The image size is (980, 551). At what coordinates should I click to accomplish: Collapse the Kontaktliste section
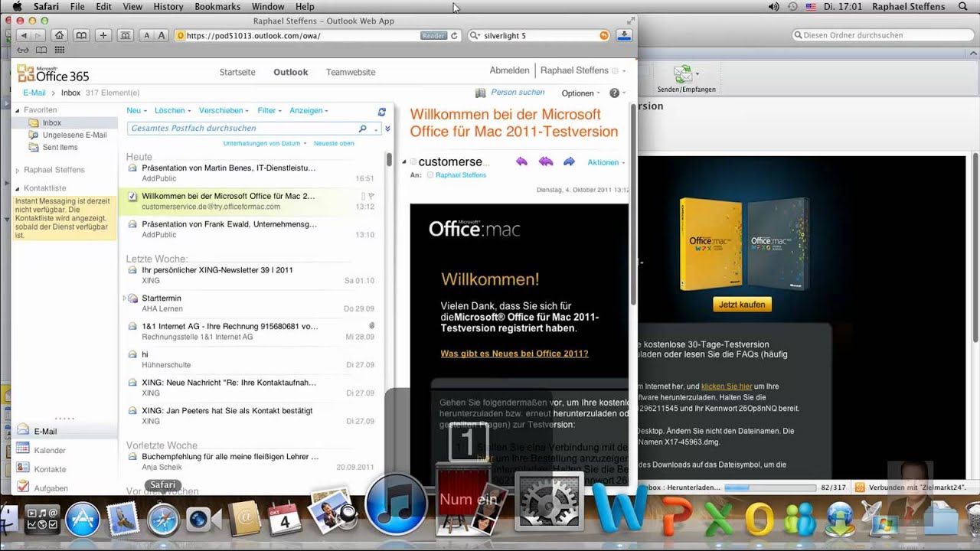[17, 188]
